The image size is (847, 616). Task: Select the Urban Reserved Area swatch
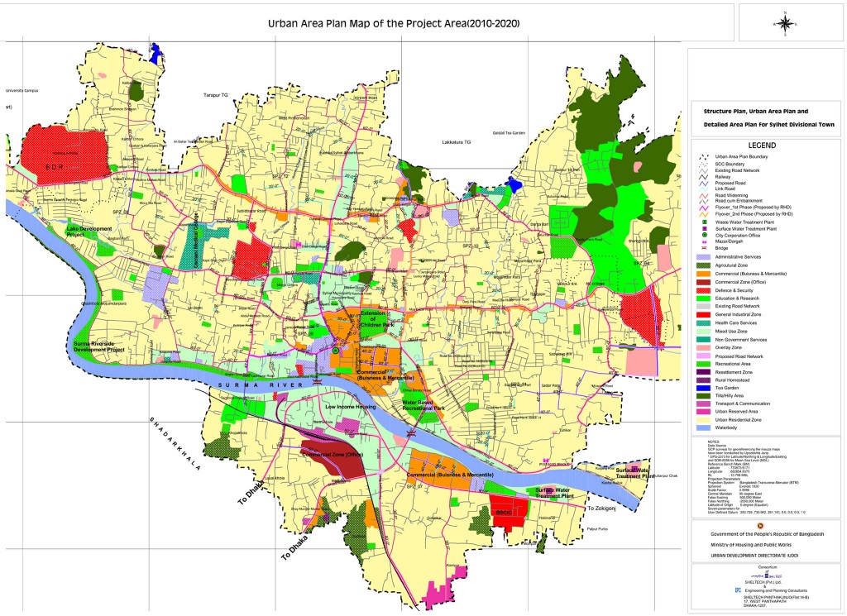(x=704, y=412)
